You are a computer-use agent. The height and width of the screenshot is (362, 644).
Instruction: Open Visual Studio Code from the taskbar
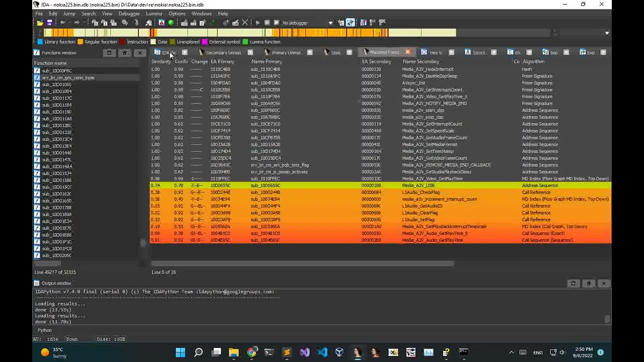click(x=322, y=352)
